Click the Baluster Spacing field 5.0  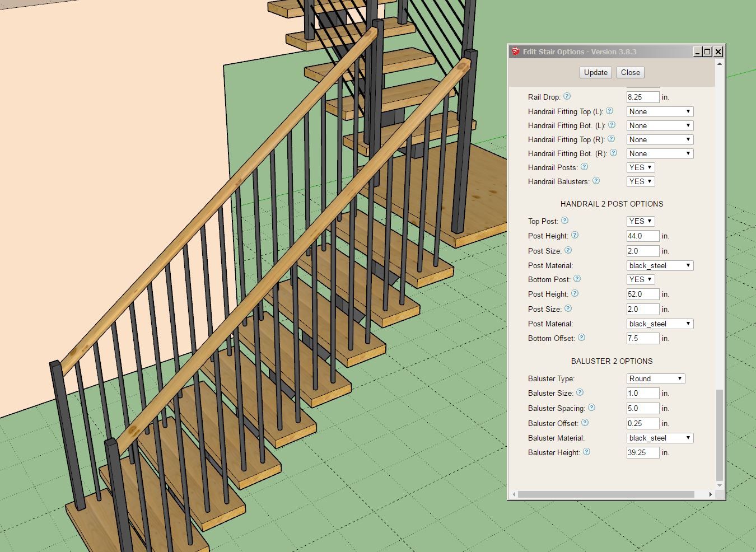point(643,408)
